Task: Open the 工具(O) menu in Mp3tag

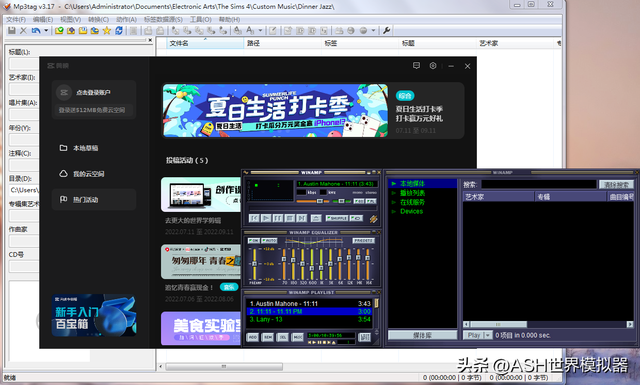Action: click(201, 19)
